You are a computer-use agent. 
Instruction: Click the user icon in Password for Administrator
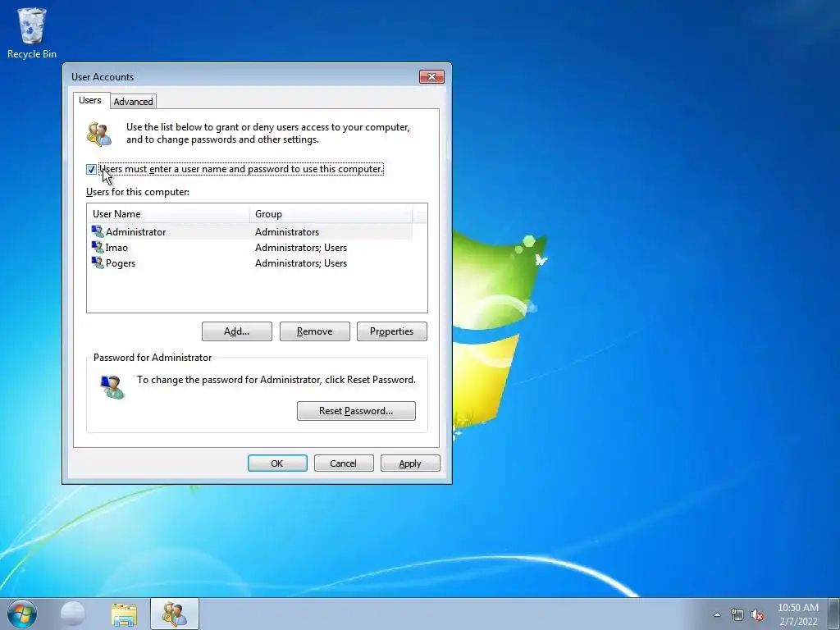[112, 386]
